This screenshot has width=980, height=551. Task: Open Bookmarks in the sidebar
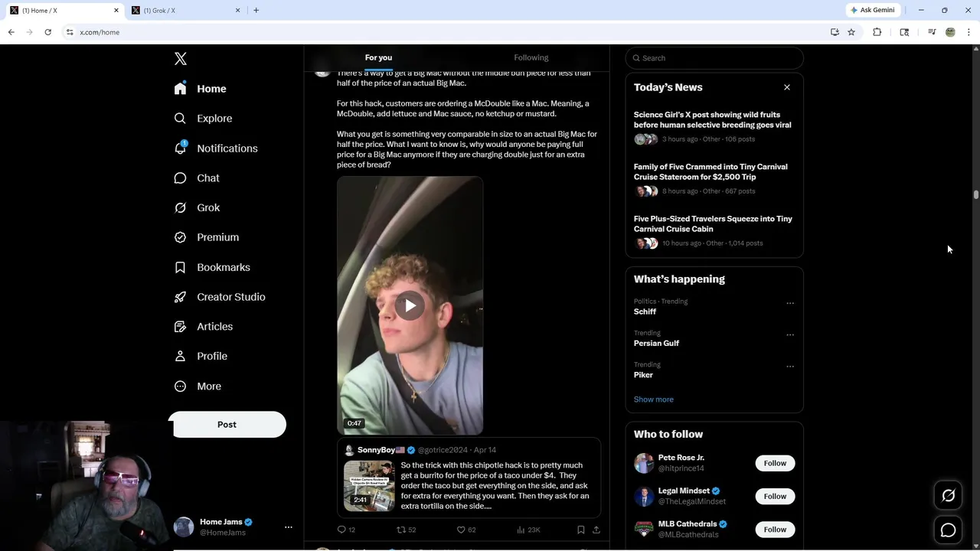(x=211, y=267)
